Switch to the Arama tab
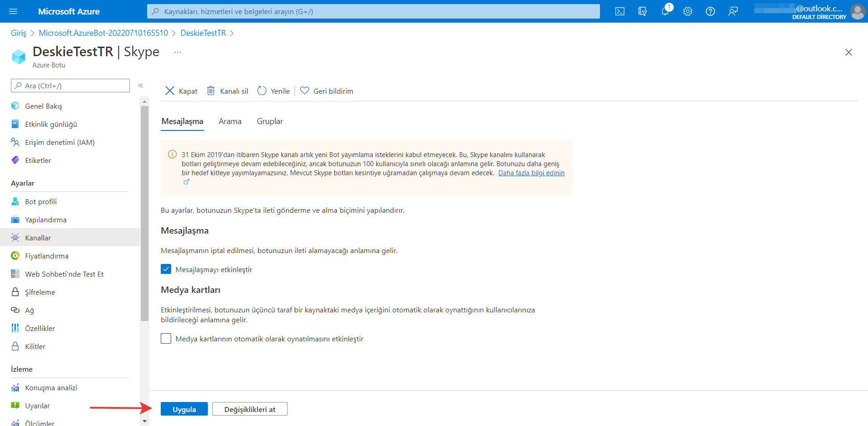The width and height of the screenshot is (868, 426). tap(230, 121)
